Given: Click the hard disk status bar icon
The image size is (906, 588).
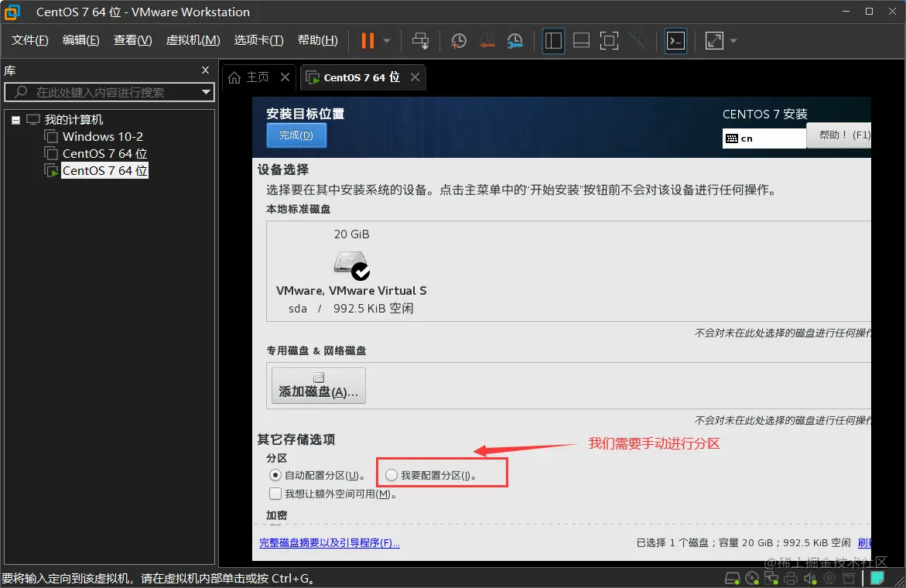Looking at the screenshot, I should coord(732,578).
